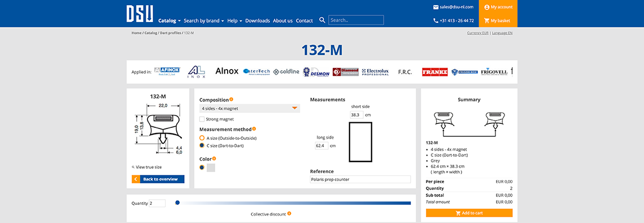Click info icon next to Composition
Viewport: 644px width, 223px height.
point(231,99)
